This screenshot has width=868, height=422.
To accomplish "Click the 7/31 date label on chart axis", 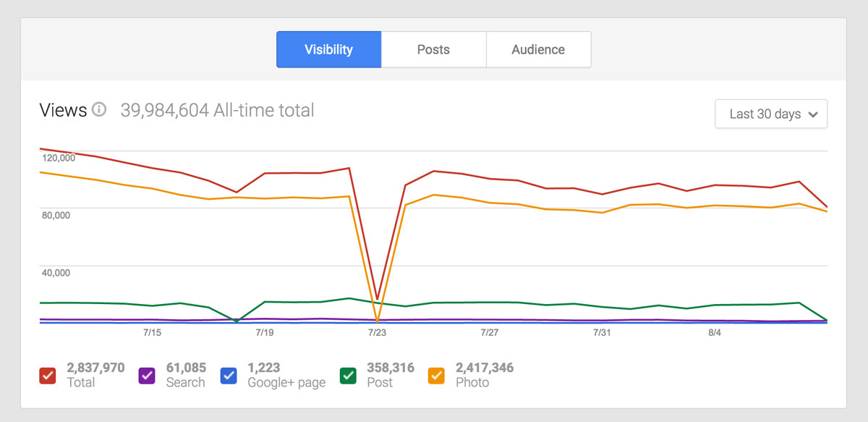I will 602,333.
